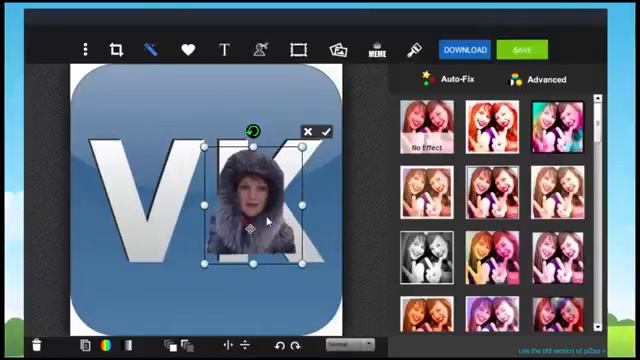Flip the object horizontally

point(228,345)
